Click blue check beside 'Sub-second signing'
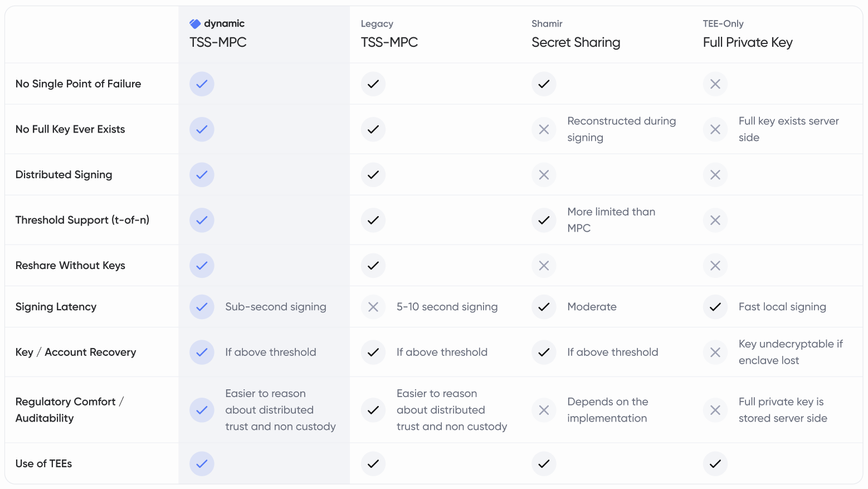The image size is (868, 489). [202, 307]
